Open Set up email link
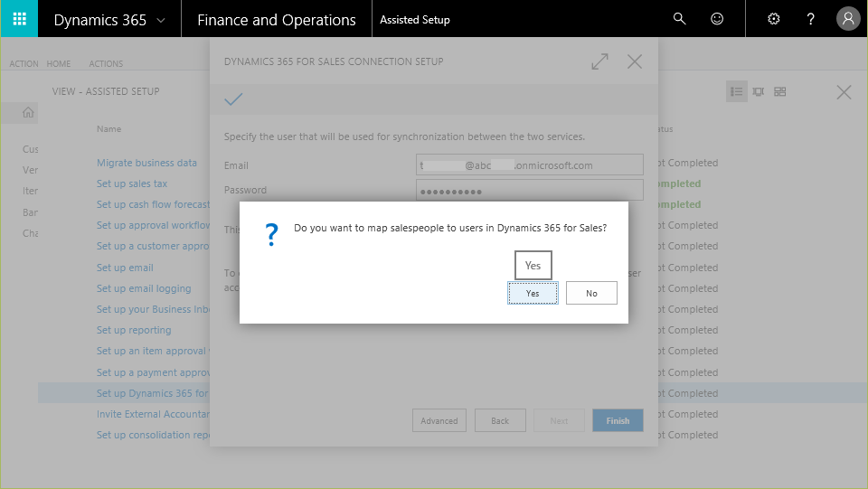 (x=125, y=268)
